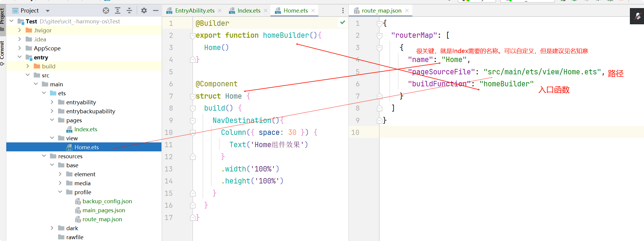644x241 pixels.
Task: Click the locate-in-project target icon
Action: click(106, 11)
